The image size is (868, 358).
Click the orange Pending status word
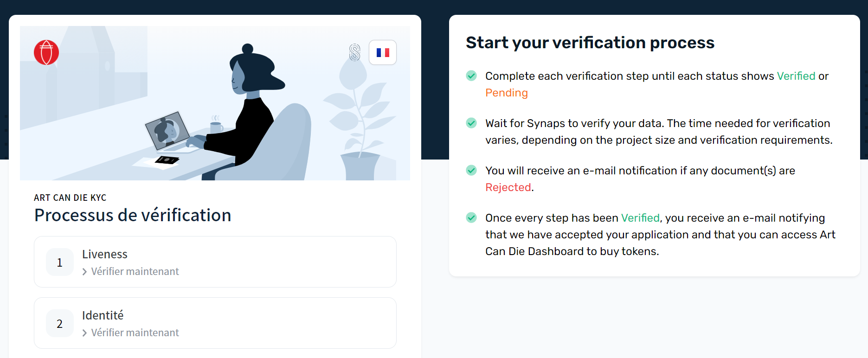[507, 93]
